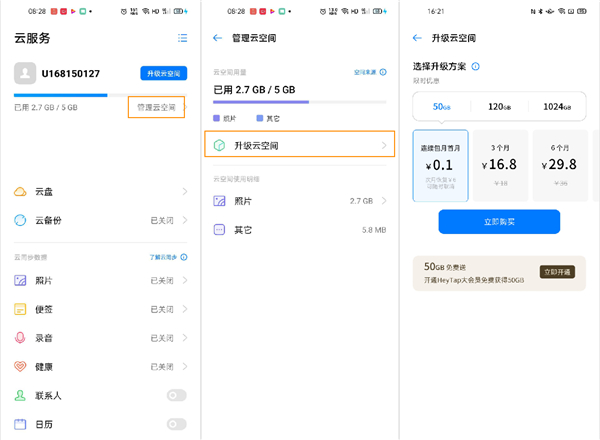
Task: Open the list menu icon in 云服务 header
Action: pyautogui.click(x=182, y=38)
